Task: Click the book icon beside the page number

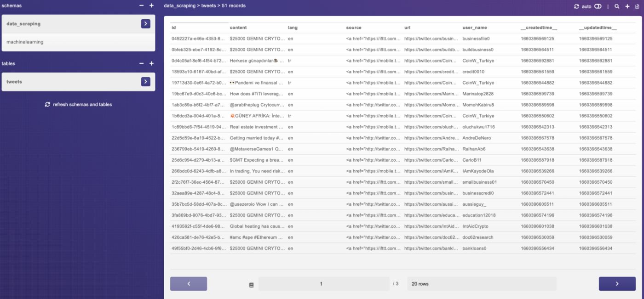Action: click(251, 284)
